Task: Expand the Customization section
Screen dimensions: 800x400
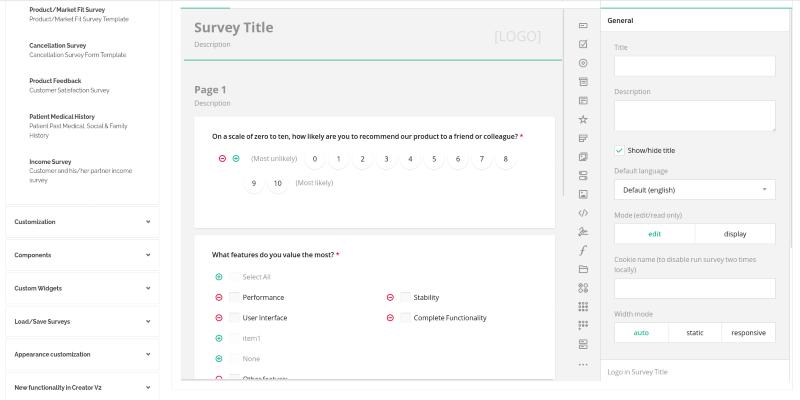Action: pos(82,222)
